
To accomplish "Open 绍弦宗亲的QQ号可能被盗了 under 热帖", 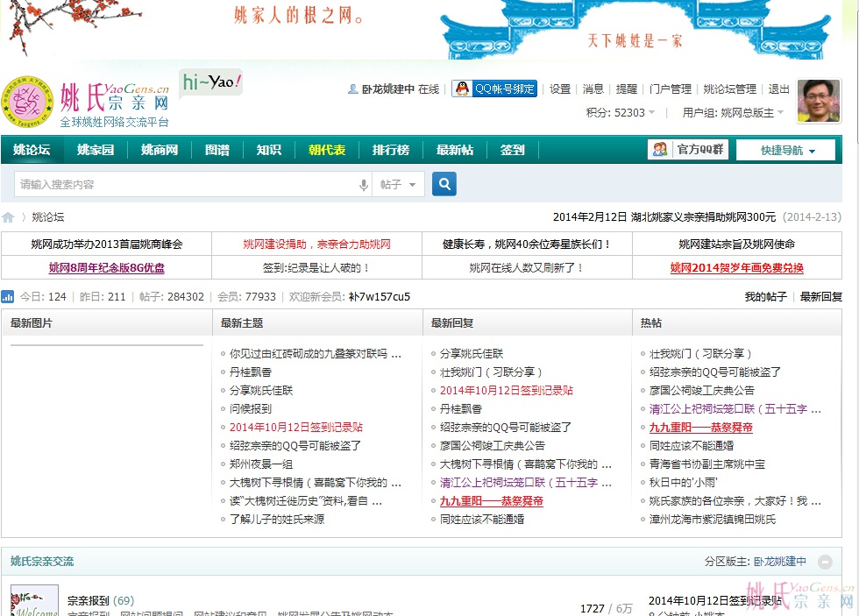I will 715,372.
